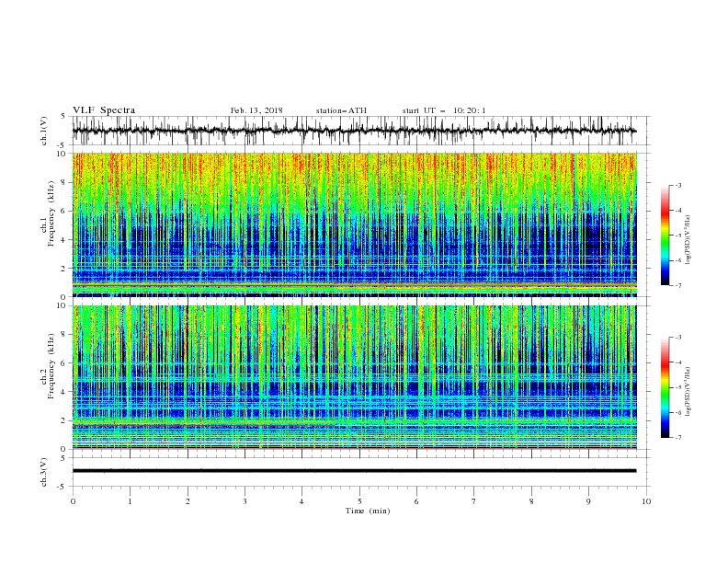Click time axis tick label "9"

[x=588, y=501]
